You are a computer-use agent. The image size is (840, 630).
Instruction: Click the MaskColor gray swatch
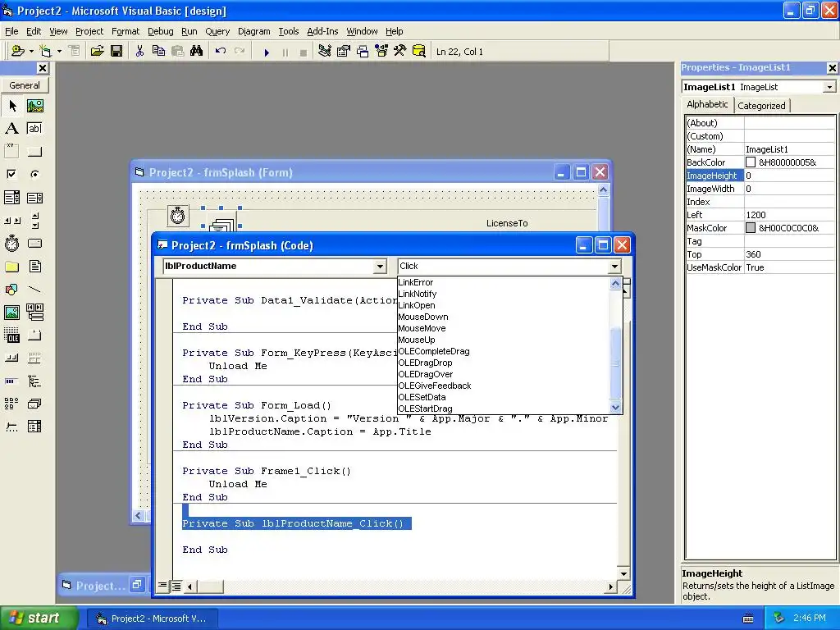(751, 228)
